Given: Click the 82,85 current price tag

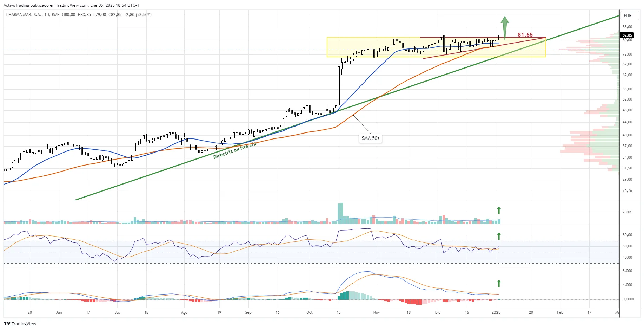Looking at the screenshot, I should pyautogui.click(x=627, y=35).
